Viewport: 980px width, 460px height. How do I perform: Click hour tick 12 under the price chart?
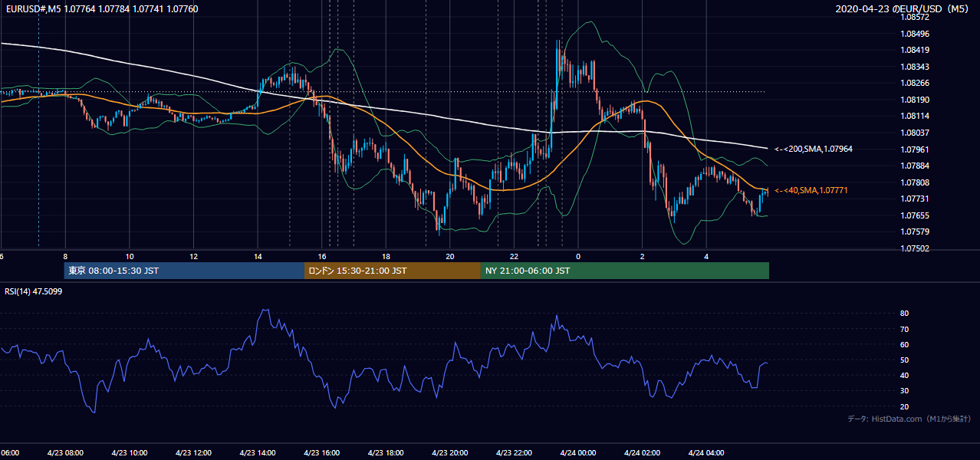tap(194, 256)
